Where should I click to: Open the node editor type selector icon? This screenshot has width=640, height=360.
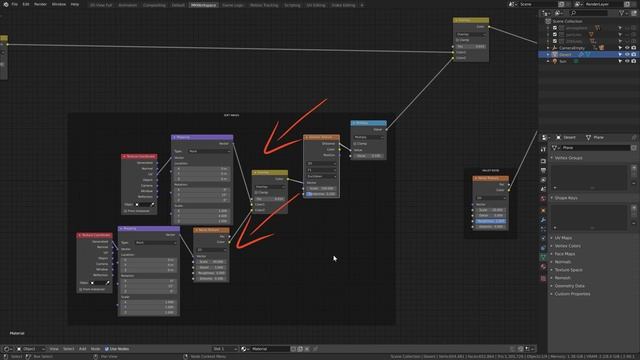7,349
